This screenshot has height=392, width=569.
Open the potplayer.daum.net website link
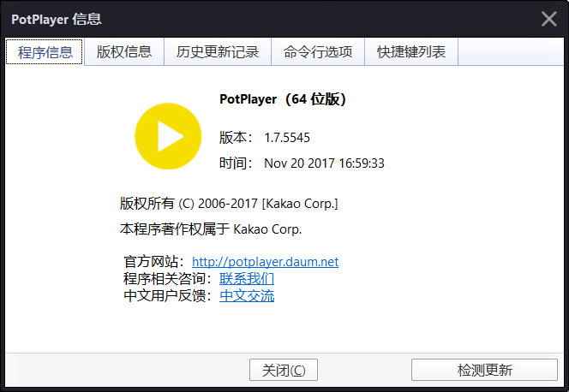[x=266, y=262]
